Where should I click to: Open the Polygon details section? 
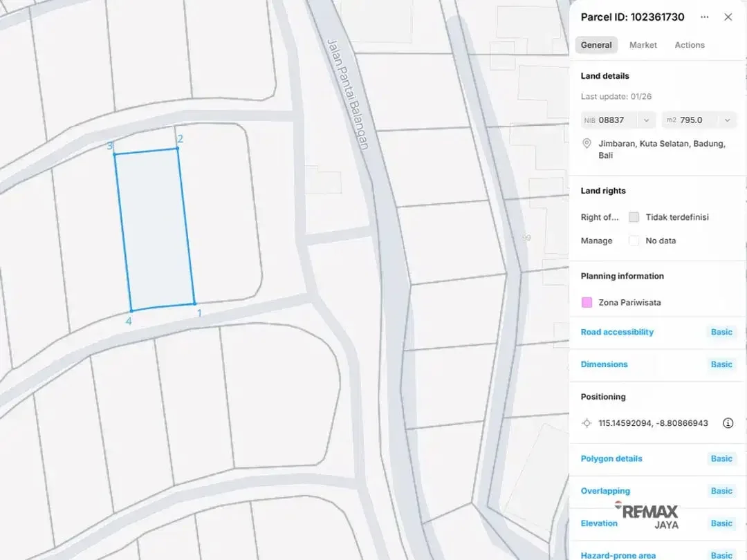pyautogui.click(x=611, y=458)
